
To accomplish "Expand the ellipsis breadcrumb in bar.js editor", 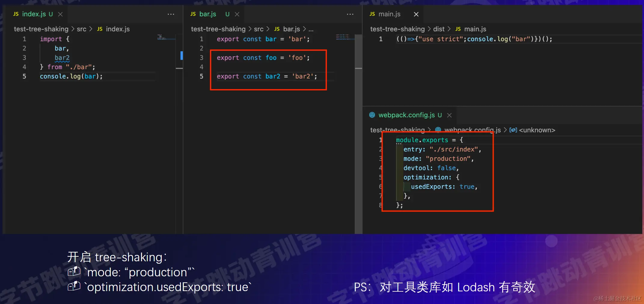I will click(311, 29).
